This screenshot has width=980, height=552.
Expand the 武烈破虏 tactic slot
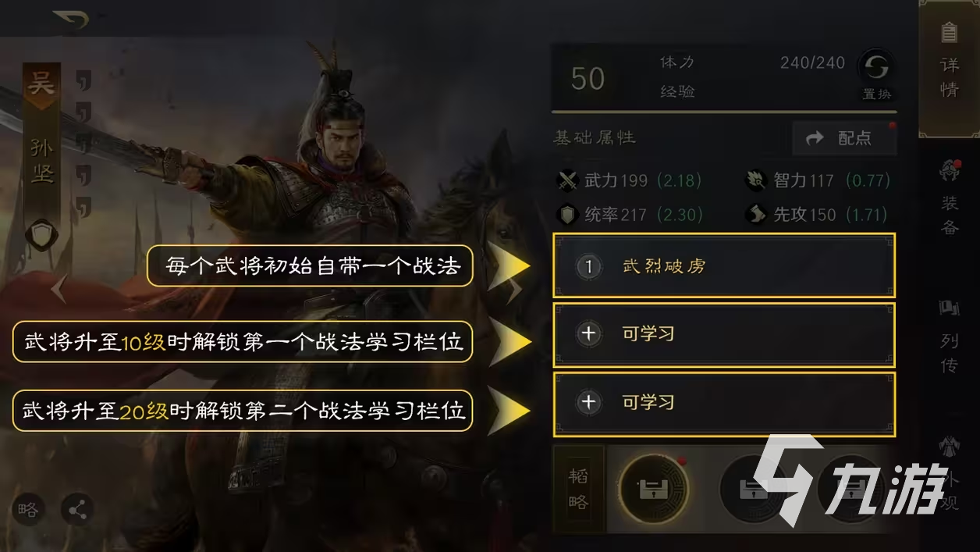724,265
